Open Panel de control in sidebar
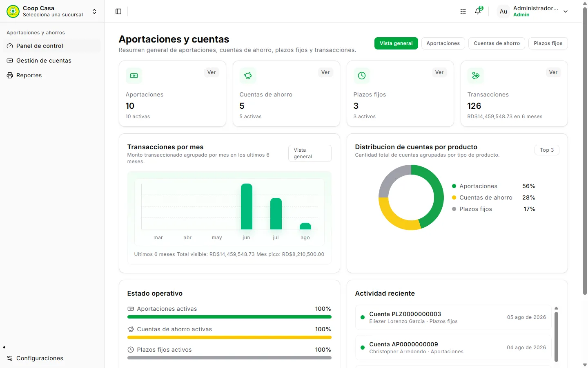 coord(52,46)
